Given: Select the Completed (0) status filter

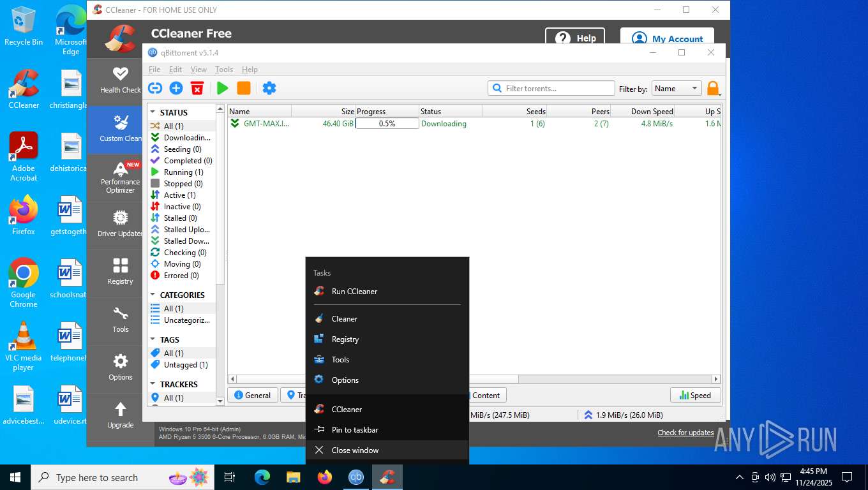Looking at the screenshot, I should click(x=183, y=161).
